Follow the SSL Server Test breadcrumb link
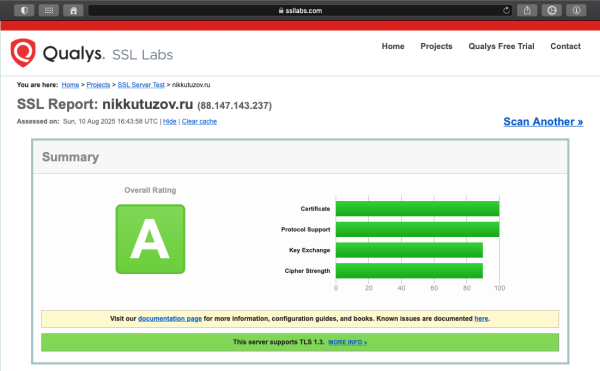Viewport: 600px width, 371px height. [x=141, y=85]
